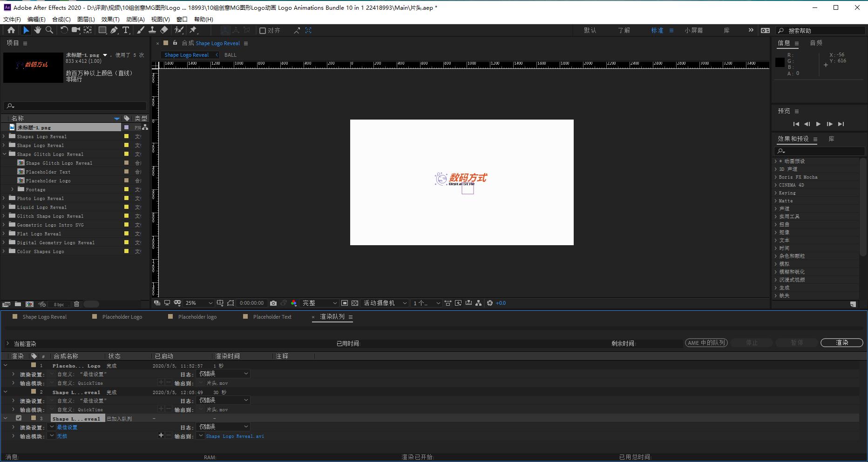868x462 pixels.
Task: Expand the Photo Logo Reveal folder
Action: [x=4, y=199]
